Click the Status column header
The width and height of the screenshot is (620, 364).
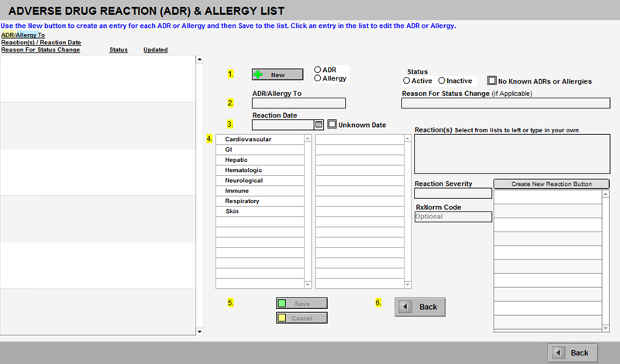pos(119,50)
